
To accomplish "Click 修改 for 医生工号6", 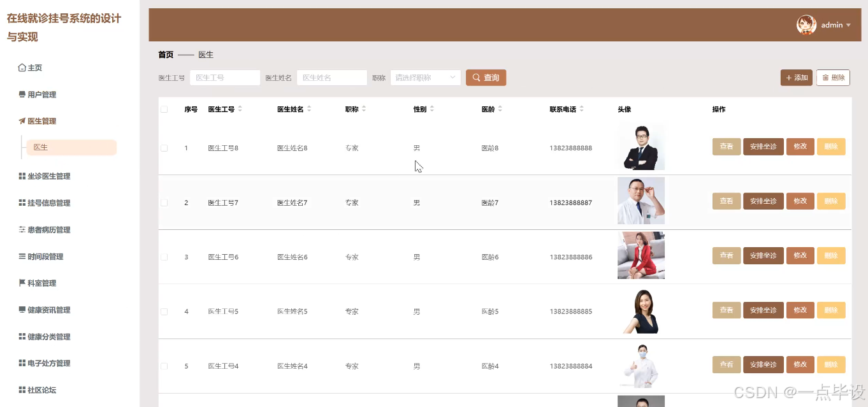I will (x=800, y=255).
